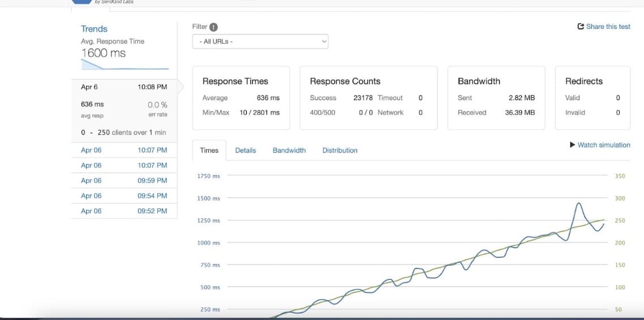Viewport: 644px width, 320px height.
Task: Click the Response Times card heading
Action: tap(235, 81)
